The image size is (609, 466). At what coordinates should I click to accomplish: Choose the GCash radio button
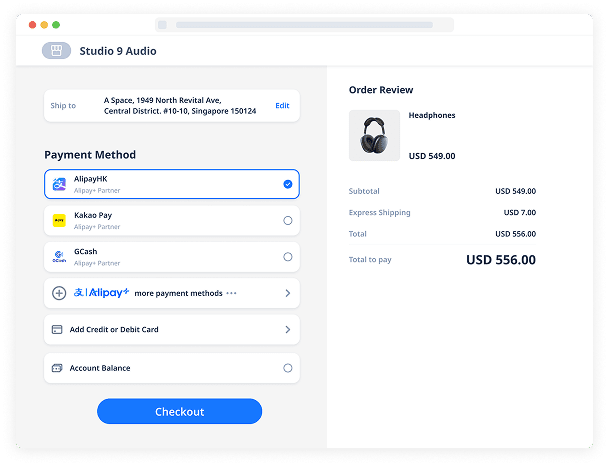tap(288, 257)
